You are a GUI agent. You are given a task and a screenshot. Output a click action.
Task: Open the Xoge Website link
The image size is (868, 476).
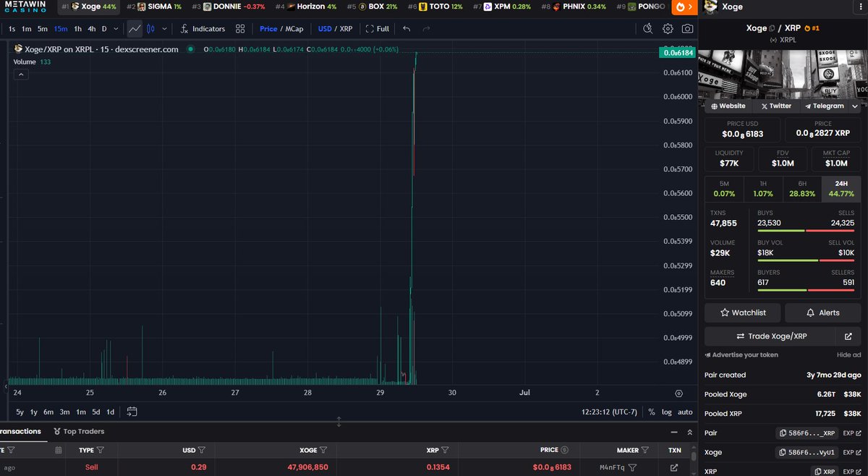point(729,106)
